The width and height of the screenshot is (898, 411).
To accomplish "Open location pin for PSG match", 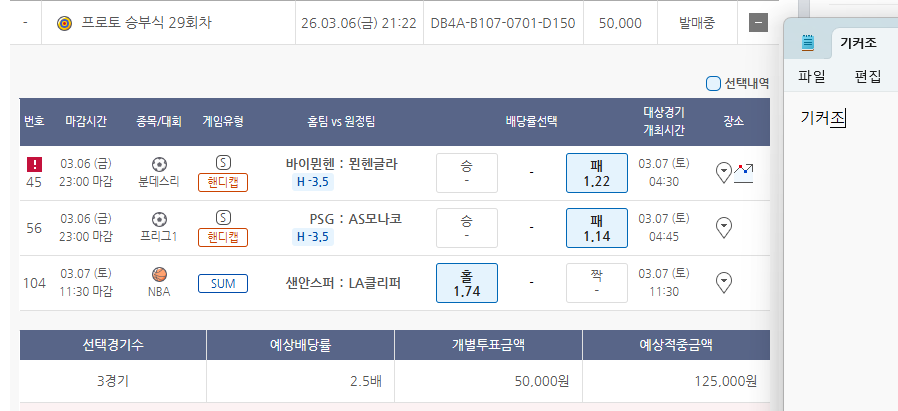I will 724,228.
